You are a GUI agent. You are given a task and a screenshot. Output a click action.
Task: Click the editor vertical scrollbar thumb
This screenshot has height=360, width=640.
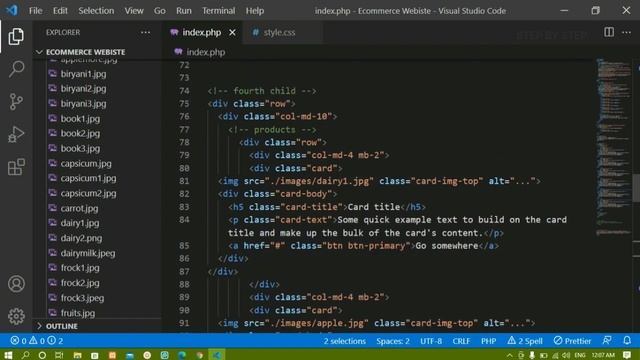point(636,188)
